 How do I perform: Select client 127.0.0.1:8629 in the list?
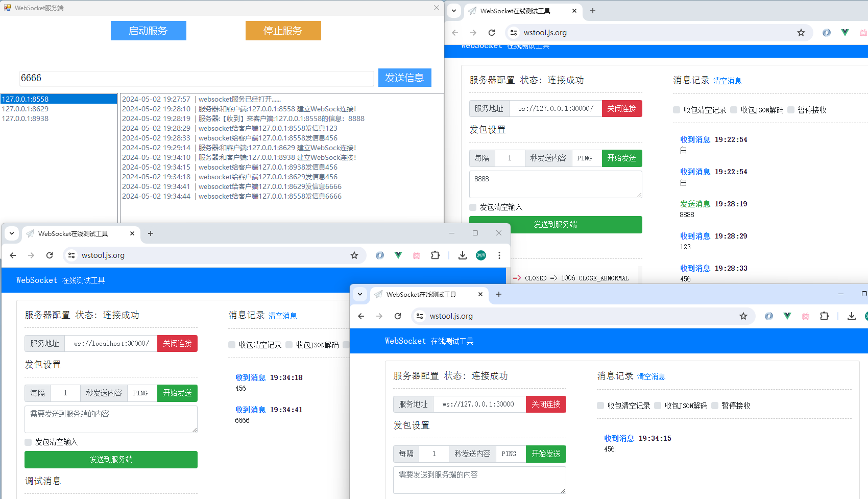59,109
